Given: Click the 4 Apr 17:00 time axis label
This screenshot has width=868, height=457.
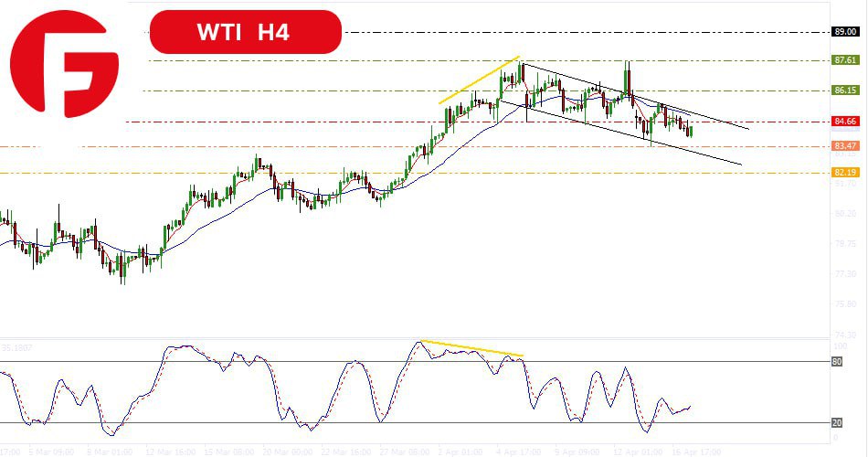Looking at the screenshot, I should 521,452.
